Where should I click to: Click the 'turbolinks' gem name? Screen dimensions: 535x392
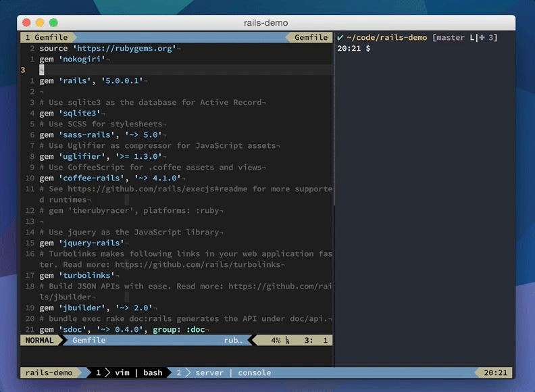click(86, 275)
